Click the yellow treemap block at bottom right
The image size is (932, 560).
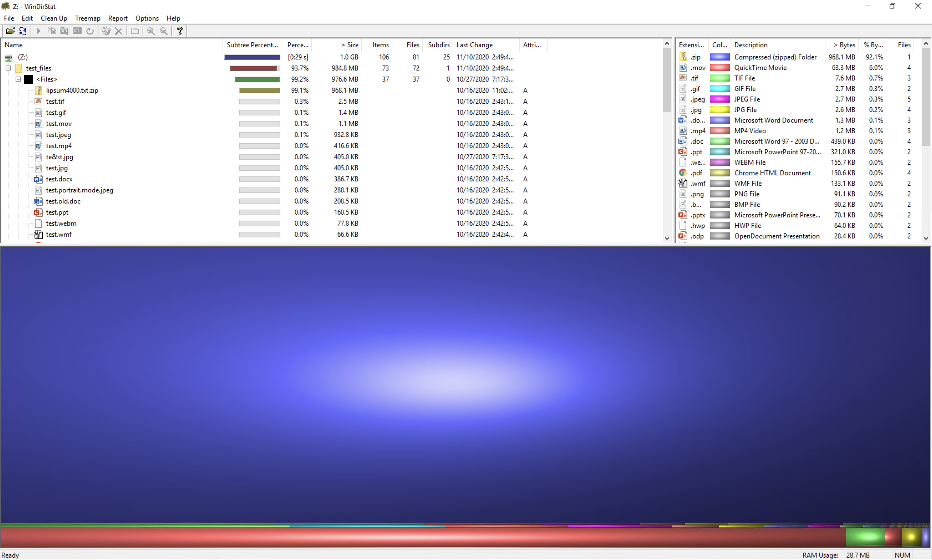911,537
